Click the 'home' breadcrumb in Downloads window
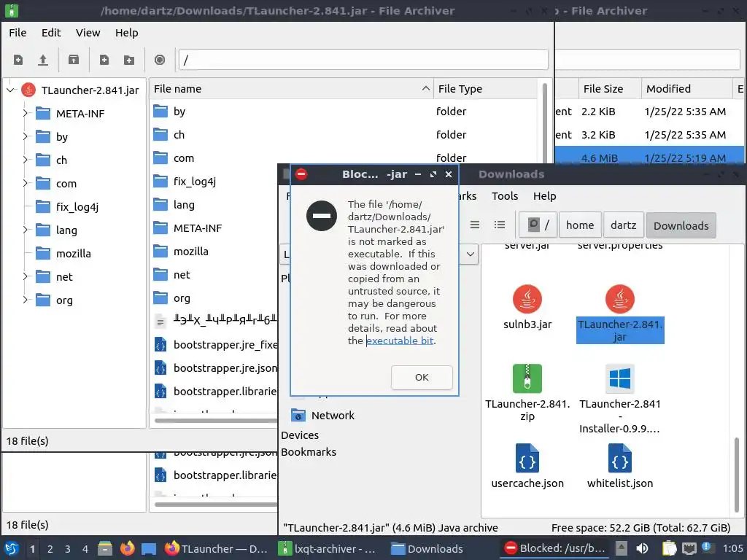The width and height of the screenshot is (747, 560). (x=580, y=225)
